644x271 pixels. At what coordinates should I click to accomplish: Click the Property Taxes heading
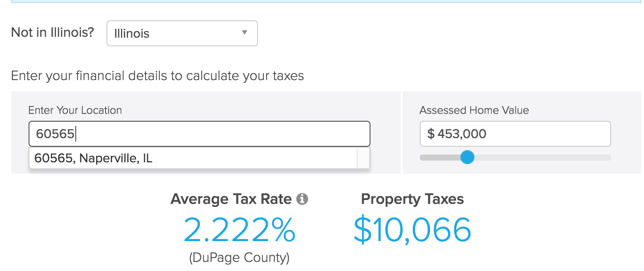[412, 199]
